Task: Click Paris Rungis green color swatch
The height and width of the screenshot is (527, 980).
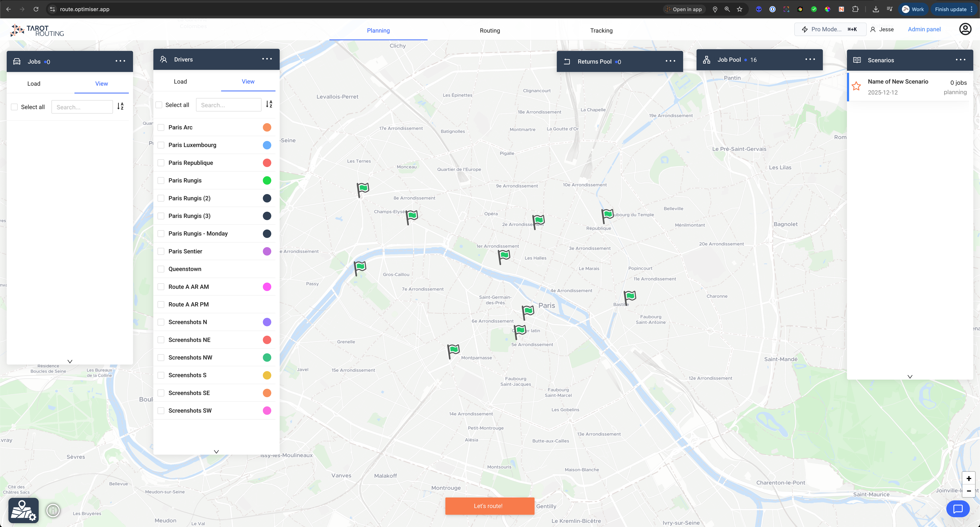Action: tap(267, 181)
